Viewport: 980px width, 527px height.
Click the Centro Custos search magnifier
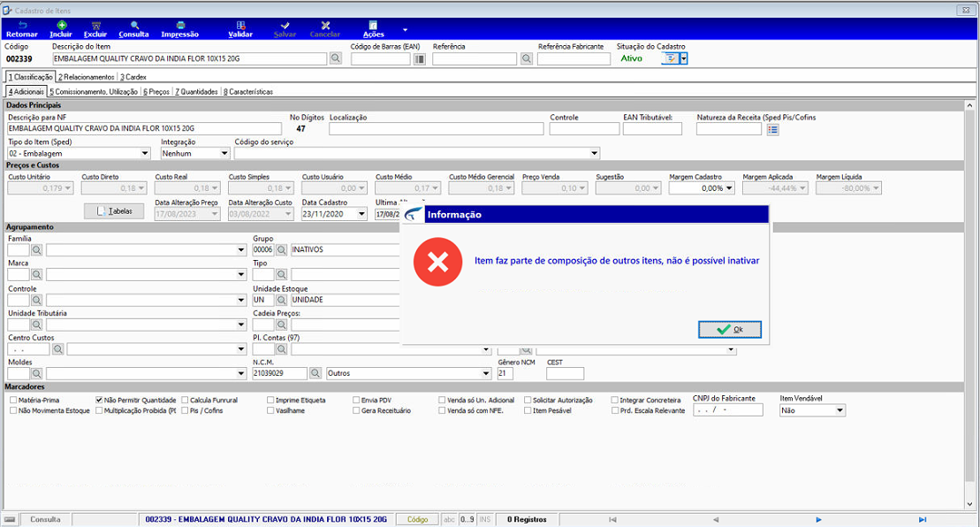[x=57, y=349]
